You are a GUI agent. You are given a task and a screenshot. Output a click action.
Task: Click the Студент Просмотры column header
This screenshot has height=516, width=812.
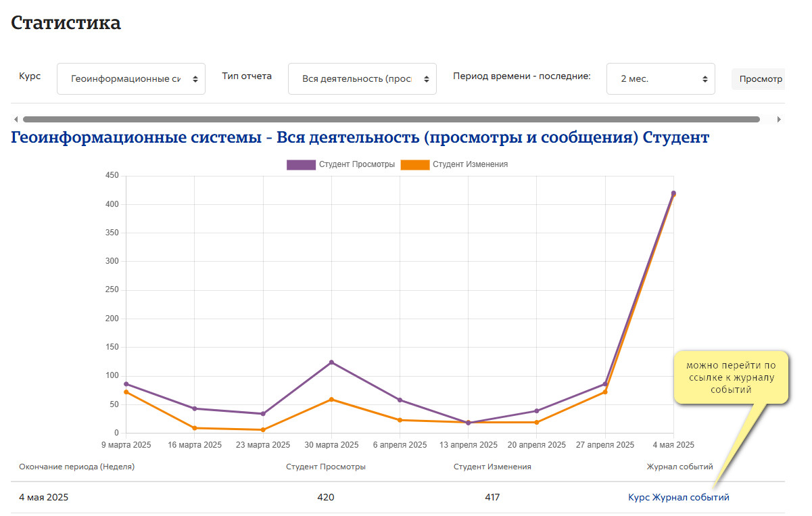[x=326, y=467]
